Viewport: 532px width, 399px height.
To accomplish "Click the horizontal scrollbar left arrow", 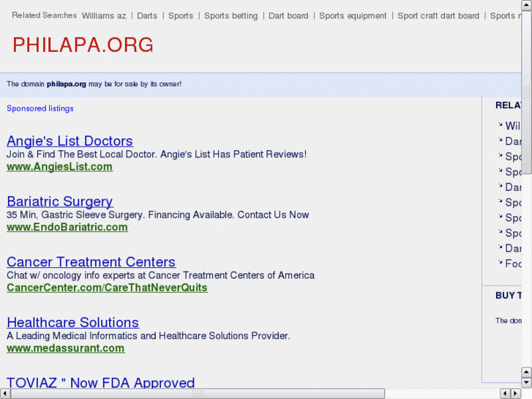I will coord(4,394).
